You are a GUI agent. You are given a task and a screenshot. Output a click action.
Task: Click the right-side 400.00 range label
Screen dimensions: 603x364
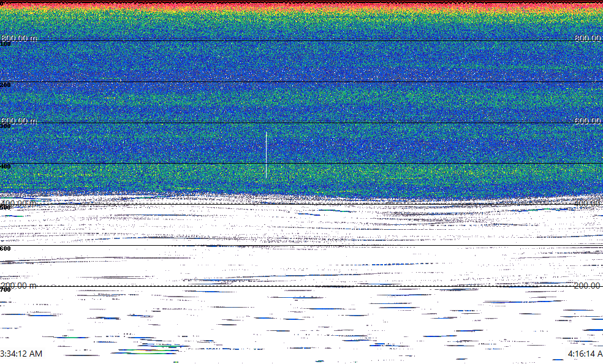(x=588, y=203)
